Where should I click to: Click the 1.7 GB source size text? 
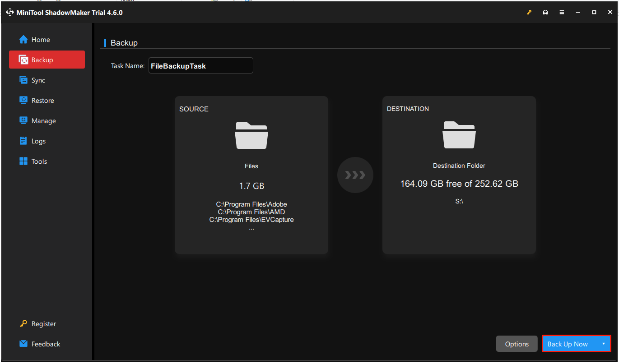tap(251, 186)
